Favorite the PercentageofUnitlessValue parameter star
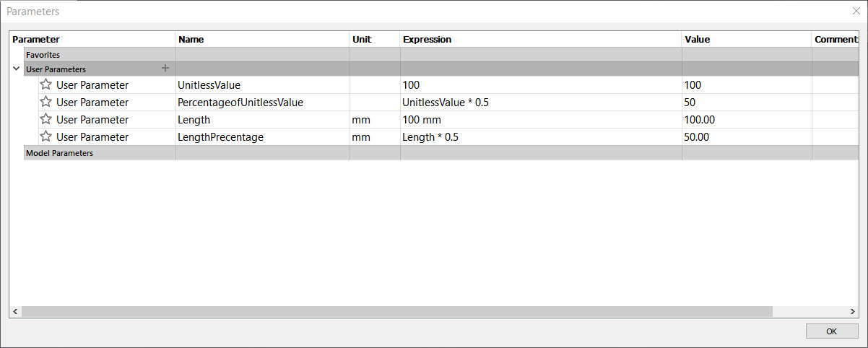Screen dimensions: 868x348 [x=45, y=102]
